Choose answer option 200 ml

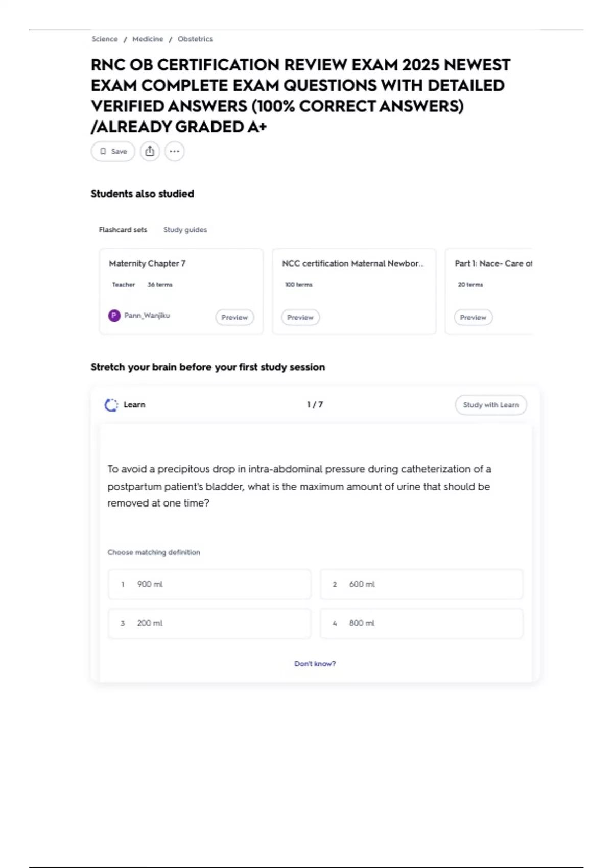(209, 623)
